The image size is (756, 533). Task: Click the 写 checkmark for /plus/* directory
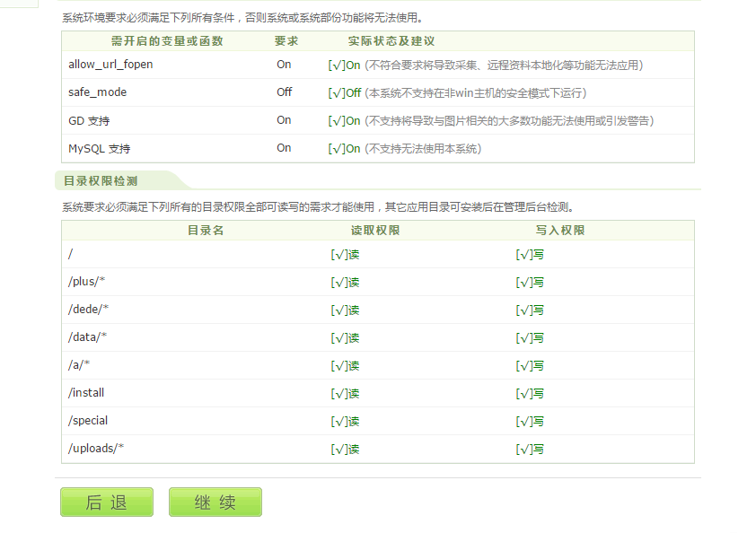click(x=527, y=283)
